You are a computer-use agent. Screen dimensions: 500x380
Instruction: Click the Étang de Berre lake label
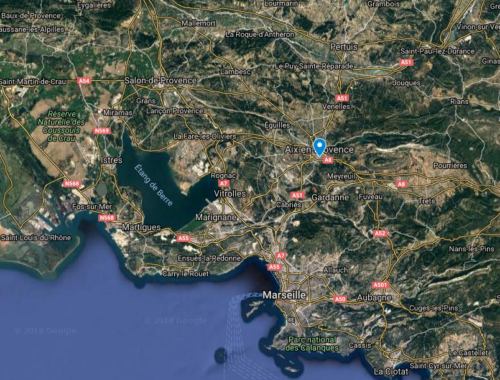154,185
